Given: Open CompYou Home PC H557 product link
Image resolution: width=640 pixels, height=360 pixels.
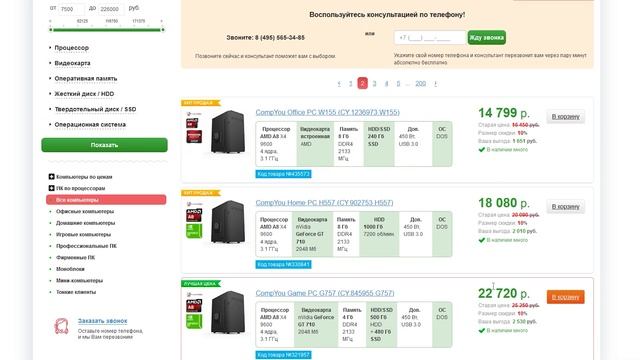Looking at the screenshot, I should [324, 203].
